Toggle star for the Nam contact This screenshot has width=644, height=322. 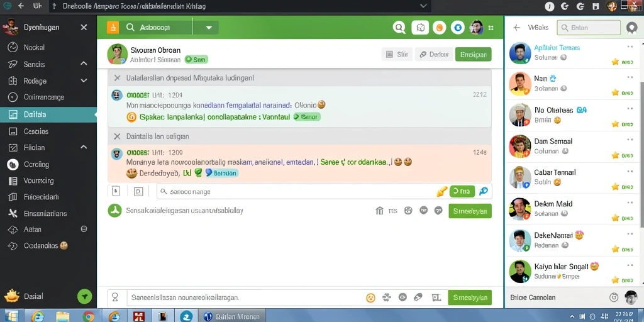[x=615, y=93]
